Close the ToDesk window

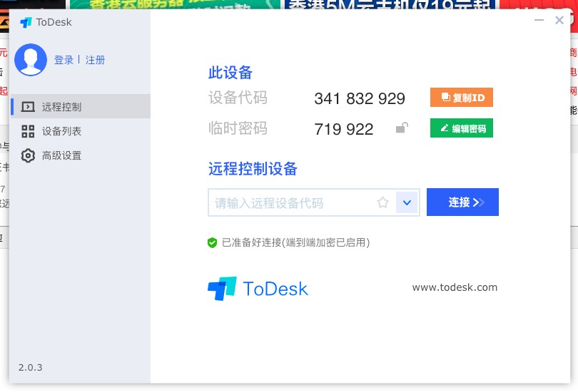(x=559, y=20)
